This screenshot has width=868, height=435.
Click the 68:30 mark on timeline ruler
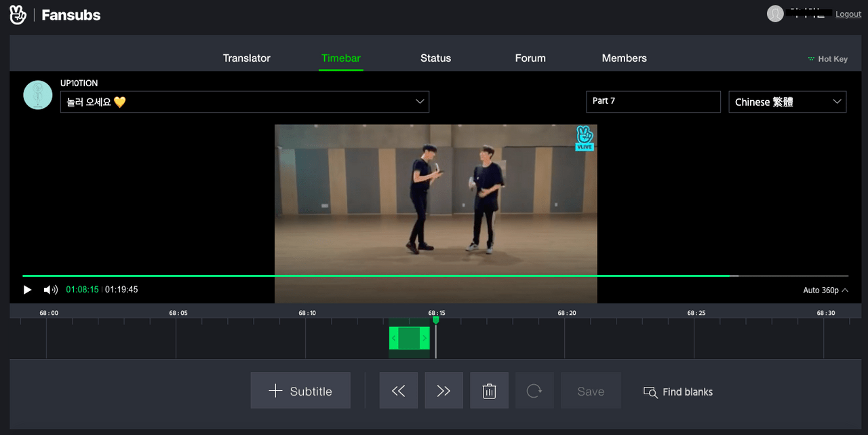pos(826,313)
